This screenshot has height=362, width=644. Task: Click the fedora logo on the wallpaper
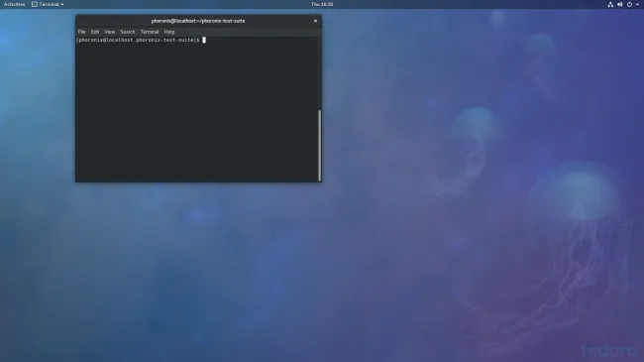pyautogui.click(x=609, y=350)
